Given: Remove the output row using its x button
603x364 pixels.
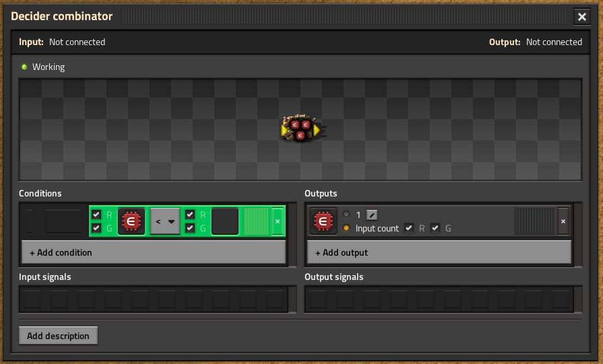Looking at the screenshot, I should pos(563,221).
